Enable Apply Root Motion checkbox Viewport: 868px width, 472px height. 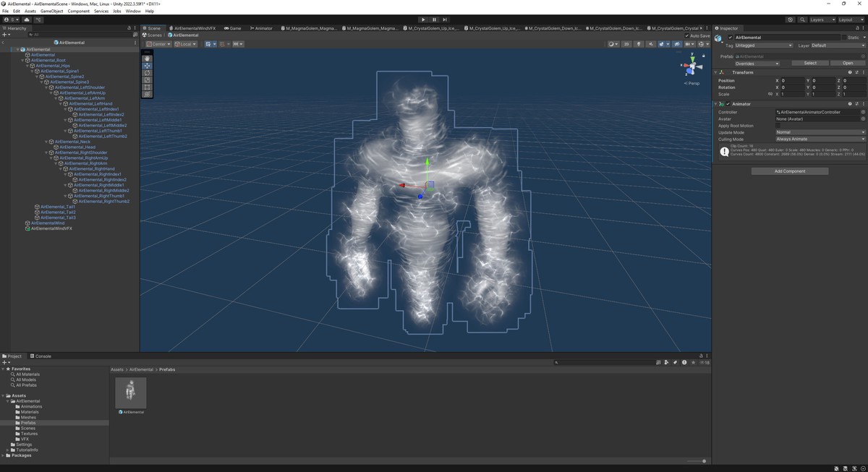point(778,126)
